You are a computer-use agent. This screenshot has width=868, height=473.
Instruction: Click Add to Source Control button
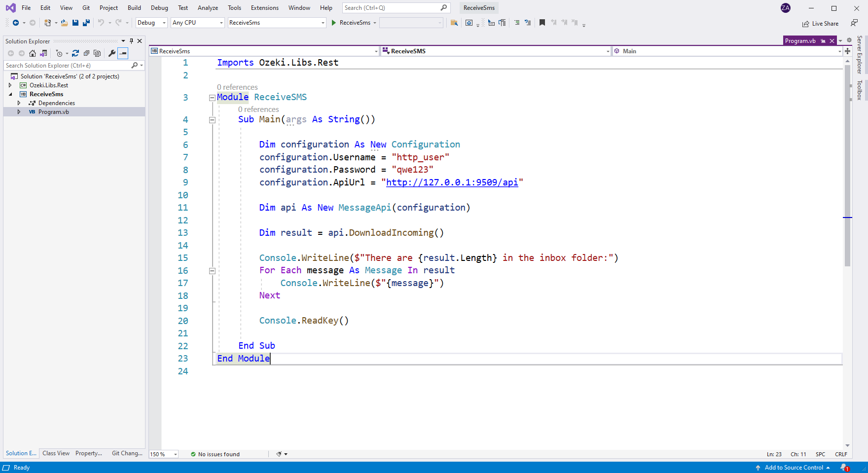(793, 468)
